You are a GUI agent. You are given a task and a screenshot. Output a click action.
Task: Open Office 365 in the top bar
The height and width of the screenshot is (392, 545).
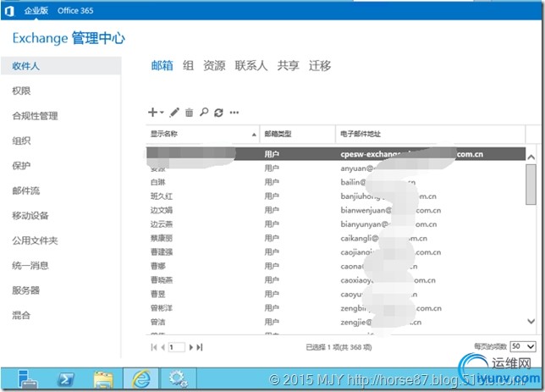(x=75, y=11)
